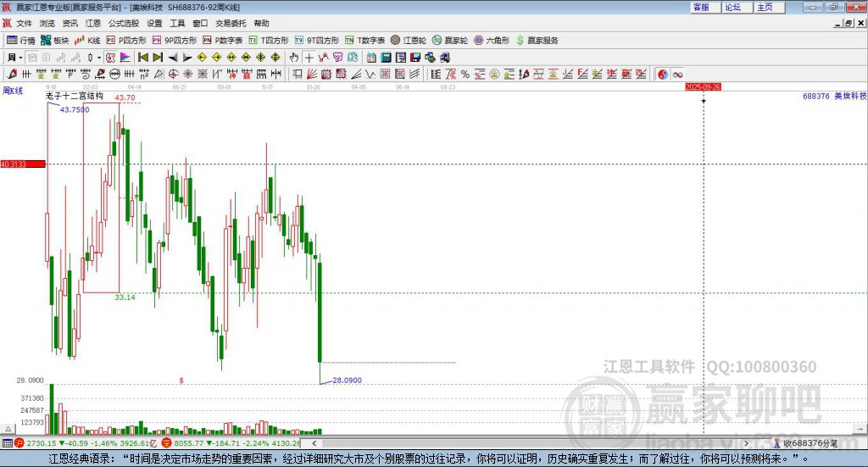Click the calendar date icon
Image resolution: width=868 pixels, height=467 pixels.
[x=371, y=58]
